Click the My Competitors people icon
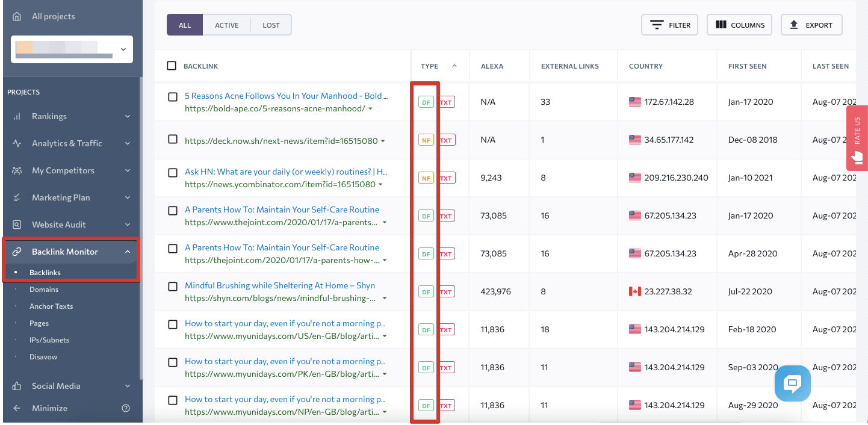 [x=17, y=170]
